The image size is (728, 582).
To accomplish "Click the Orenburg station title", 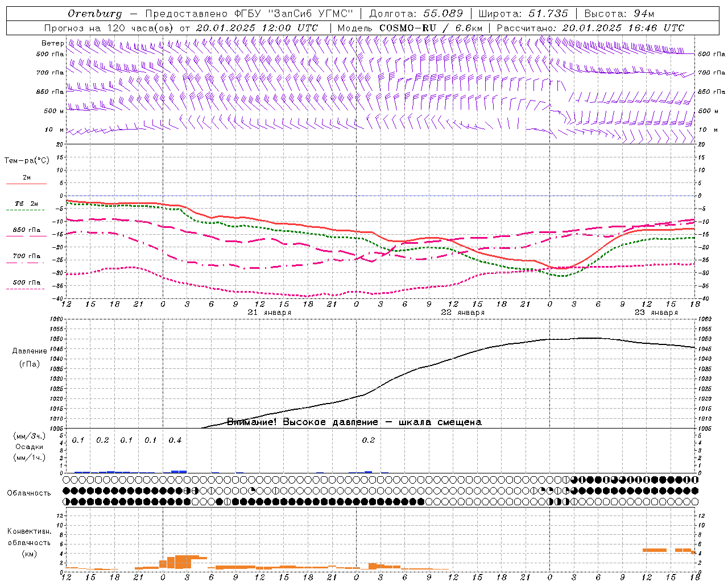I will pyautogui.click(x=94, y=14).
